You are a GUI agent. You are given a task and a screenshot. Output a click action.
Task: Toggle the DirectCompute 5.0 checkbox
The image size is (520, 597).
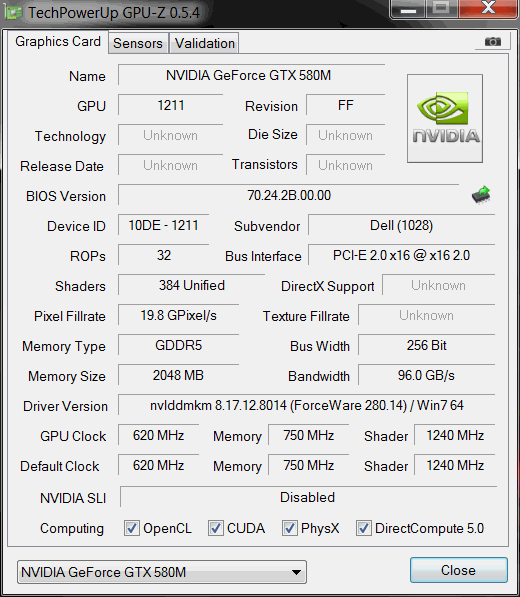[x=364, y=528]
